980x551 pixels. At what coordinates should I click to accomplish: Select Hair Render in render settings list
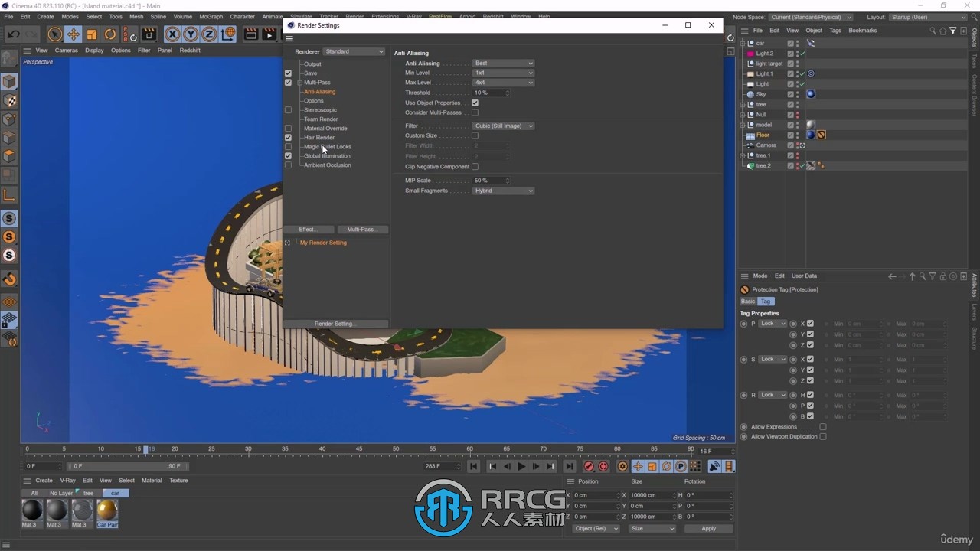coord(318,138)
